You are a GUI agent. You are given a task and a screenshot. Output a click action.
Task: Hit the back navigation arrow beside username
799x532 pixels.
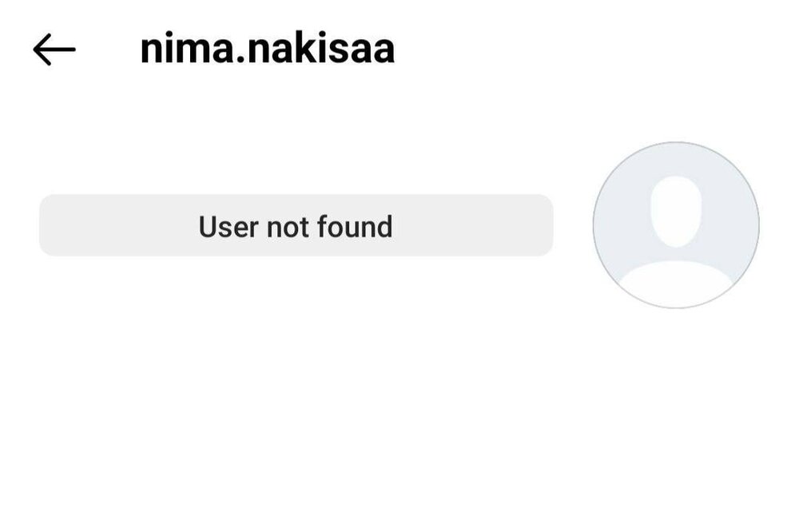[54, 50]
